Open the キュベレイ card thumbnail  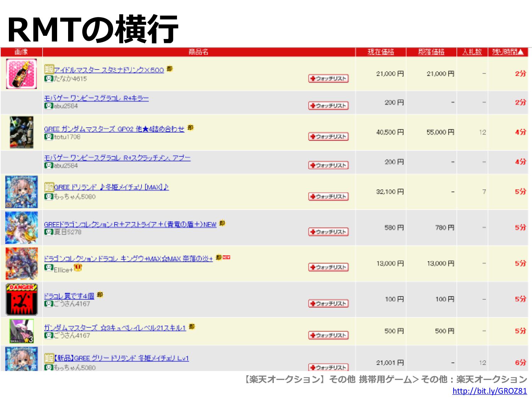click(21, 331)
